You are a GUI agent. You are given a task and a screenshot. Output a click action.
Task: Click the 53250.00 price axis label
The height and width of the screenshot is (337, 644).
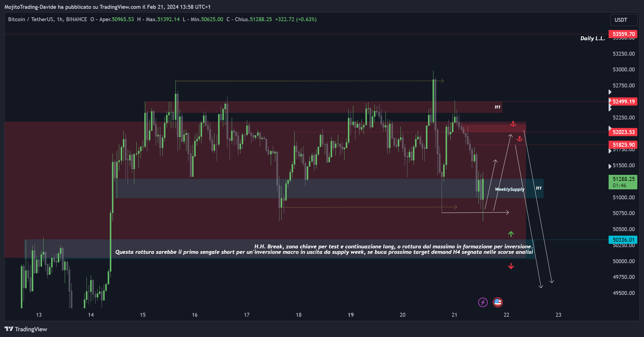point(624,54)
